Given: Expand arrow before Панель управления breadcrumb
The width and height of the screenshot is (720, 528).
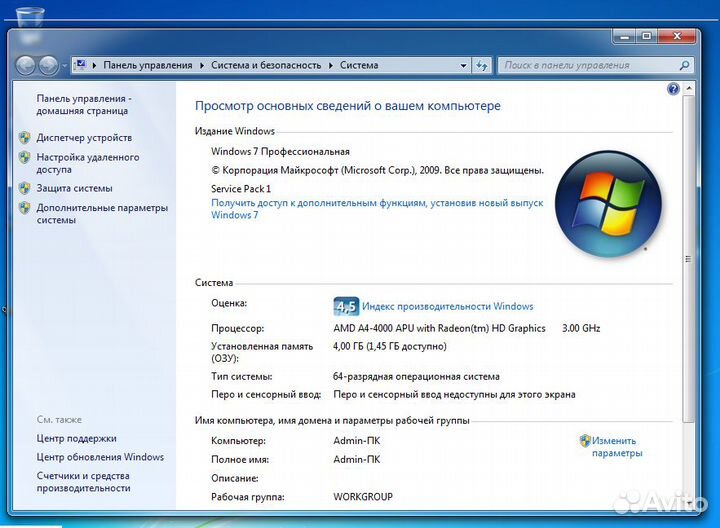Looking at the screenshot, I should [x=94, y=66].
